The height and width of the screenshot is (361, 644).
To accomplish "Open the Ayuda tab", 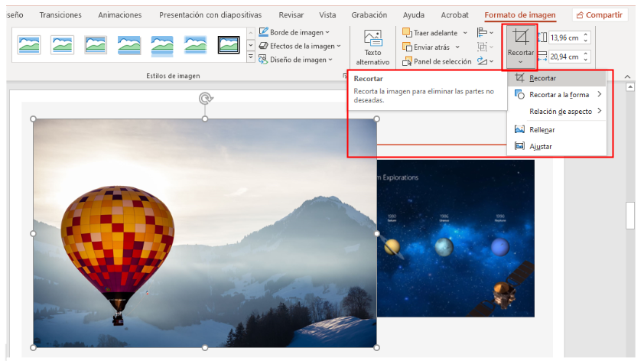I will (x=413, y=15).
